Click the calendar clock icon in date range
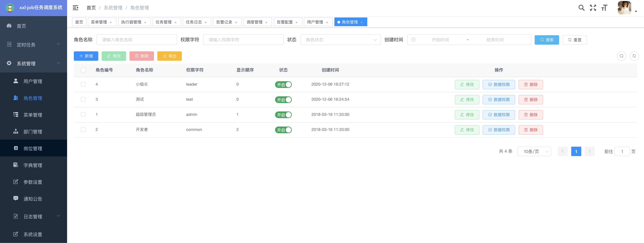The height and width of the screenshot is (243, 644). tap(413, 40)
